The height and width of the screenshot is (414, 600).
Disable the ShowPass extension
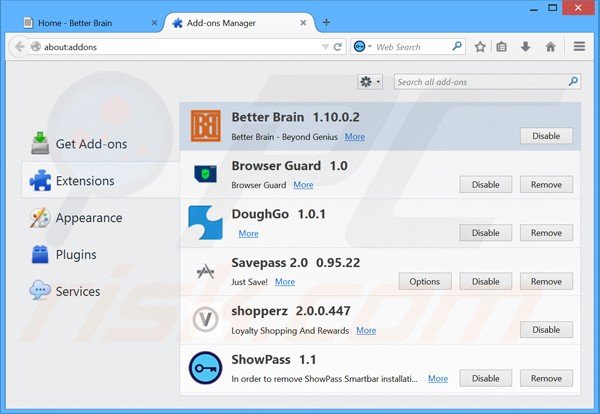point(486,378)
